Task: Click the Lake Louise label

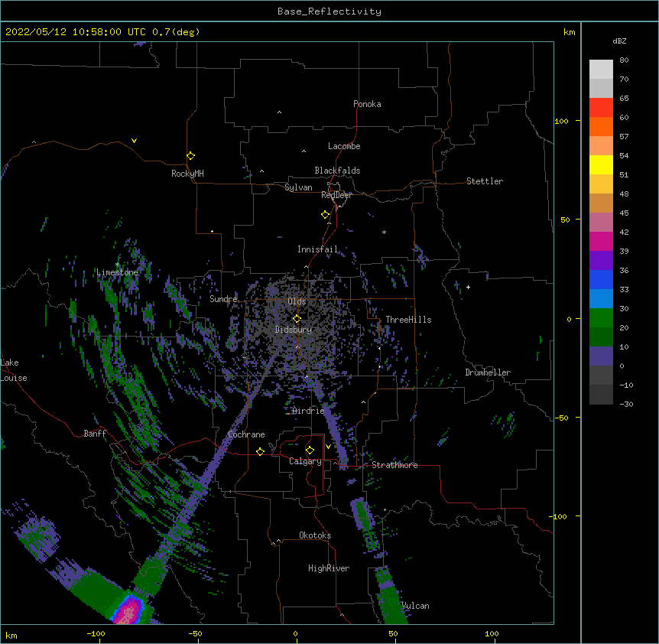Action: pyautogui.click(x=14, y=370)
